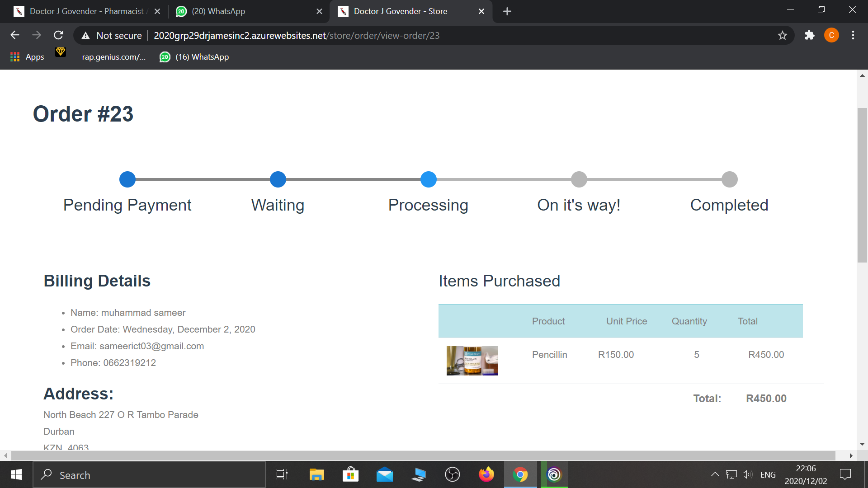Click the browser reload page icon
The image size is (868, 488).
[58, 35]
